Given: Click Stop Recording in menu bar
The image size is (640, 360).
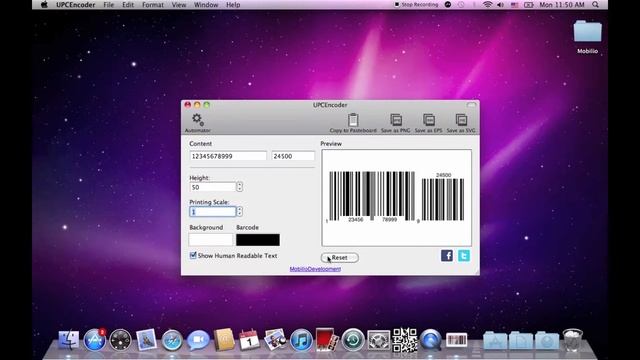Looking at the screenshot, I should coord(416,5).
